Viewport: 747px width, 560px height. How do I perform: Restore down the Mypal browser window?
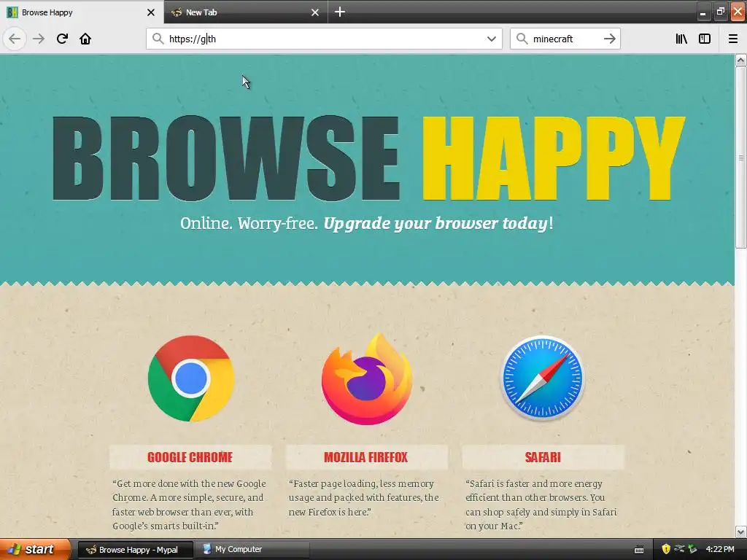(720, 12)
